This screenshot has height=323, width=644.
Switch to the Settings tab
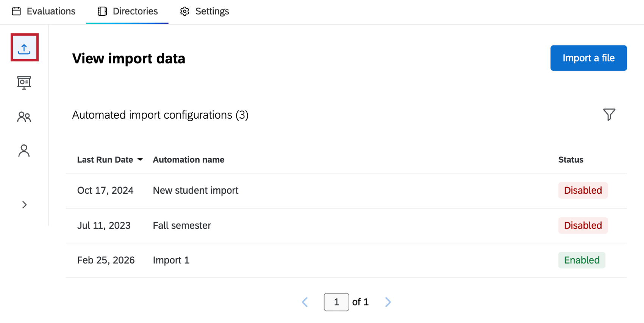coord(212,11)
